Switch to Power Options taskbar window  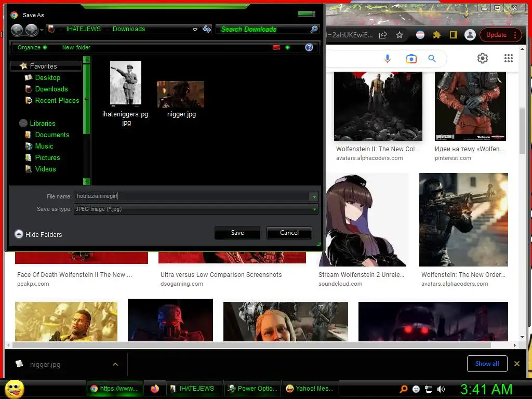(x=252, y=389)
